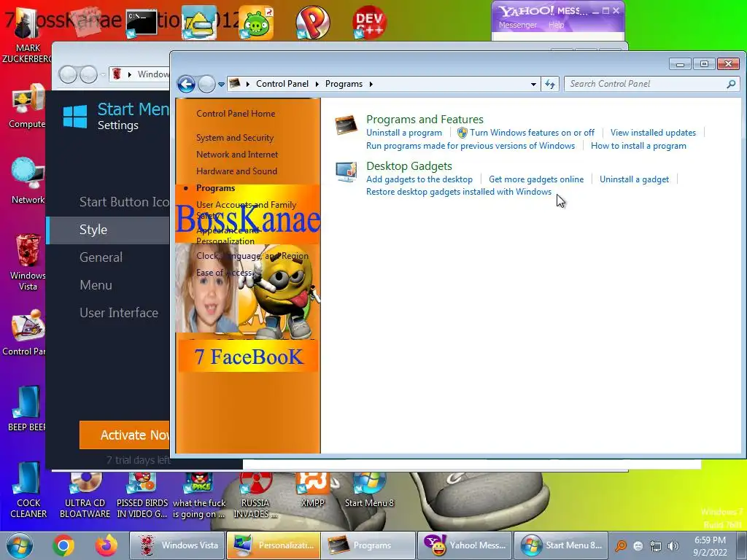Launch Firefox from taskbar
Screen dimensions: 747x560
(x=106, y=545)
